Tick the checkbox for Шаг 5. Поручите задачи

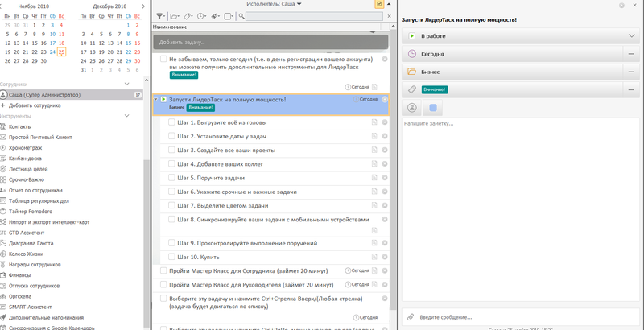coord(172,178)
